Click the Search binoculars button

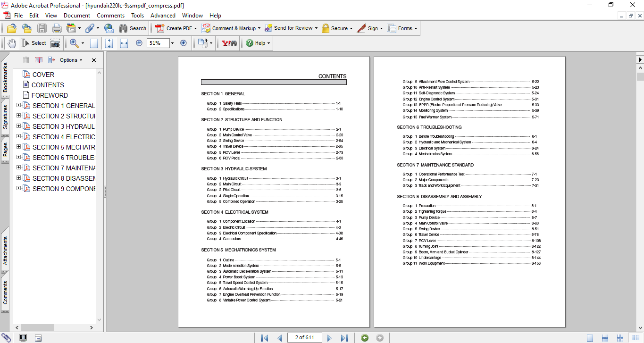coord(133,28)
